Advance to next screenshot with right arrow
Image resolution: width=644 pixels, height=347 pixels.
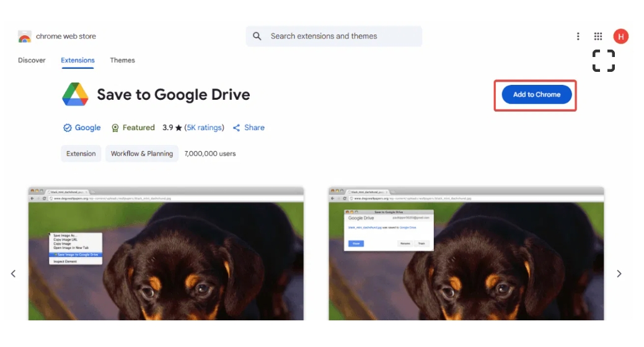pyautogui.click(x=619, y=273)
